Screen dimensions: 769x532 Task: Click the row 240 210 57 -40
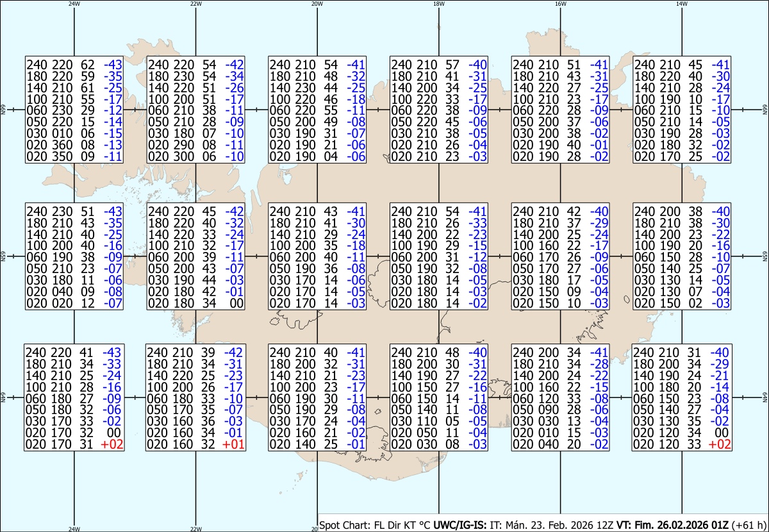439,64
